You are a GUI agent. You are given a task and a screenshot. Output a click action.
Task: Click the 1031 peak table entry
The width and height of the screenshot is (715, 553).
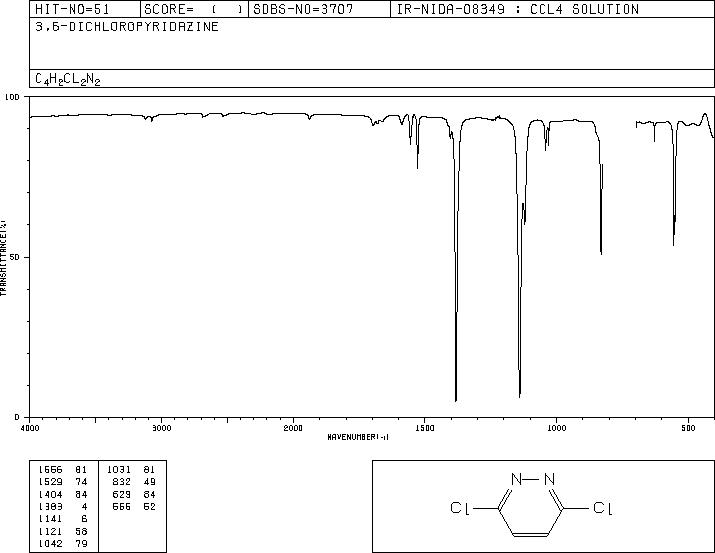click(x=119, y=470)
